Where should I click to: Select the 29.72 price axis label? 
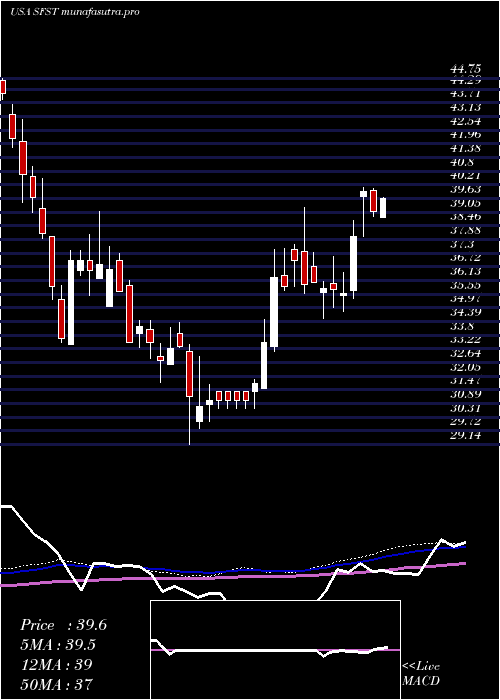coord(466,422)
